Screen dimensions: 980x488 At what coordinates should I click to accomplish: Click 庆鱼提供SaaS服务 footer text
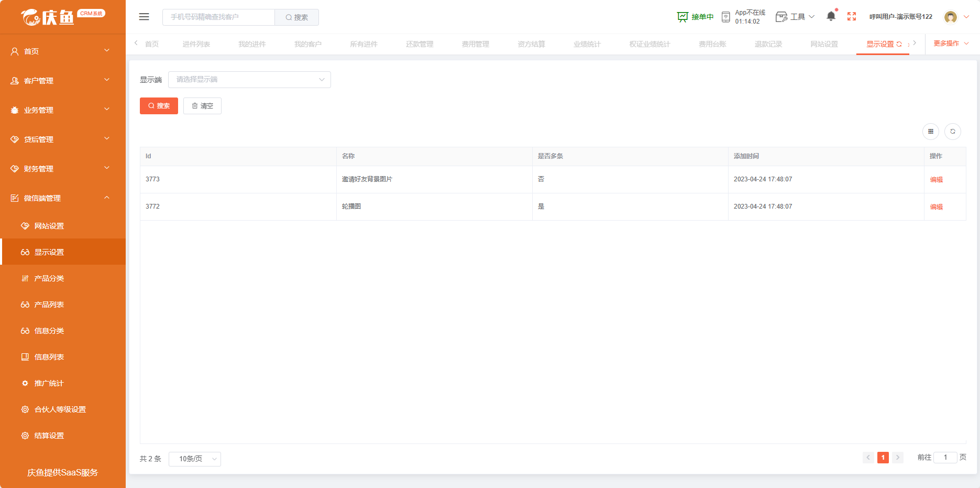[x=63, y=473]
